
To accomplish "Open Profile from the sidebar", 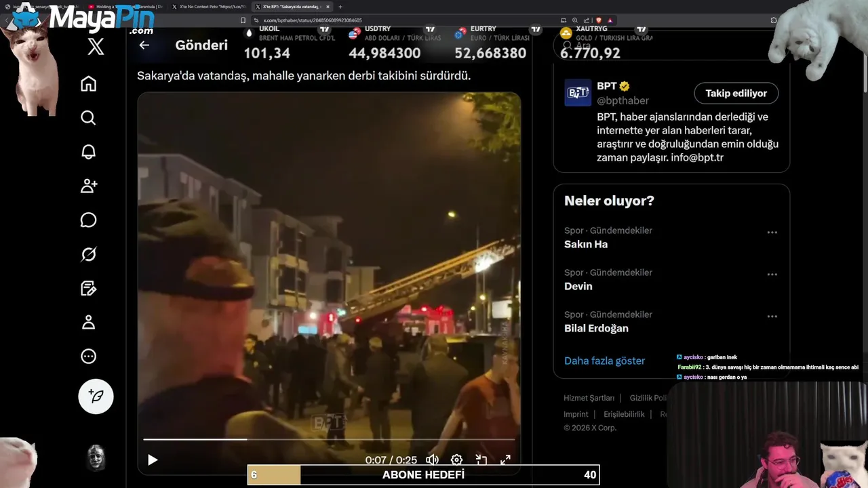I will coord(88,323).
